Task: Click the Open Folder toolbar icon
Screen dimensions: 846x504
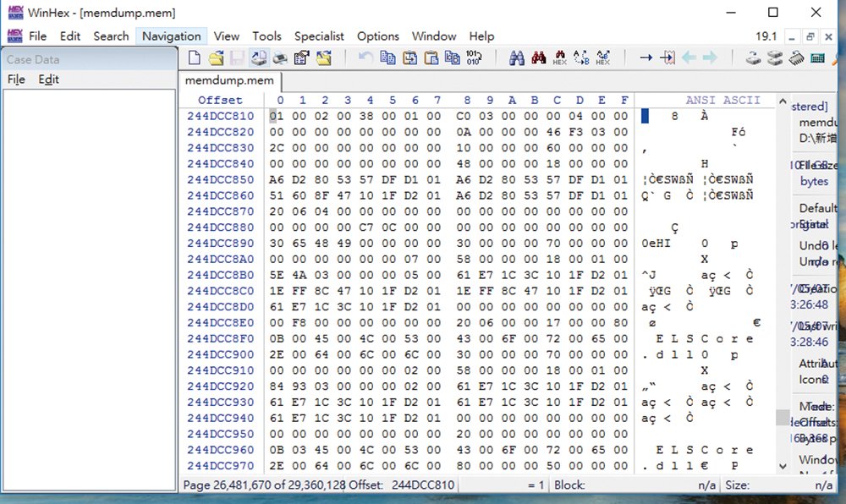Action: click(324, 58)
